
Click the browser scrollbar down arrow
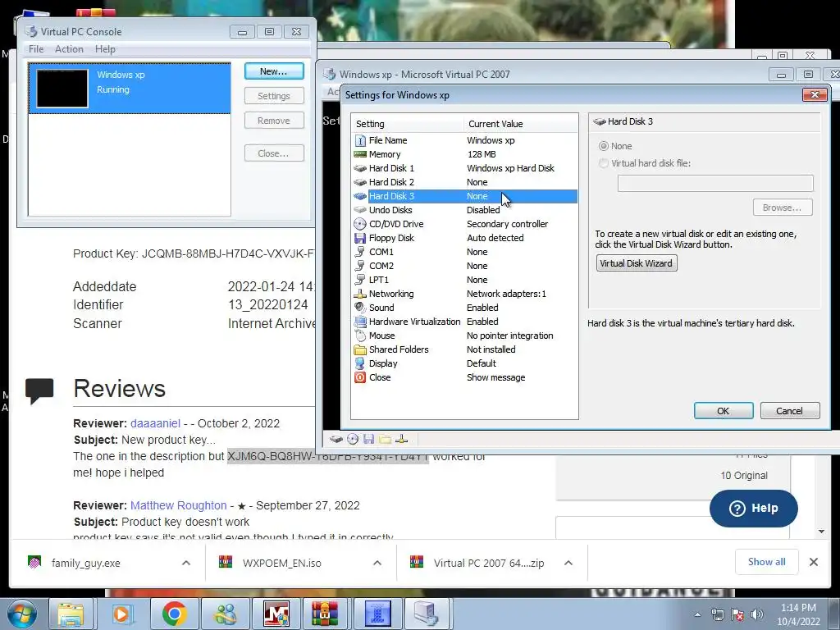click(821, 532)
